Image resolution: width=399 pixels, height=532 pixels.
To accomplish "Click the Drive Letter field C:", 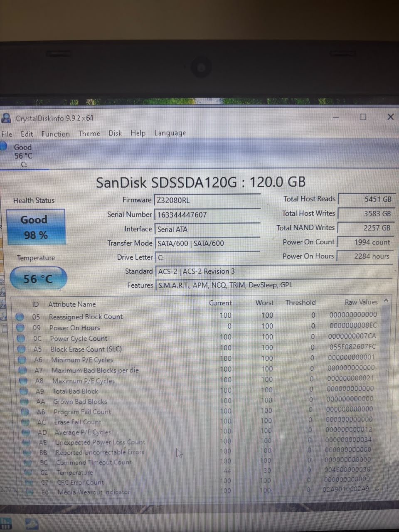I will coord(207,257).
